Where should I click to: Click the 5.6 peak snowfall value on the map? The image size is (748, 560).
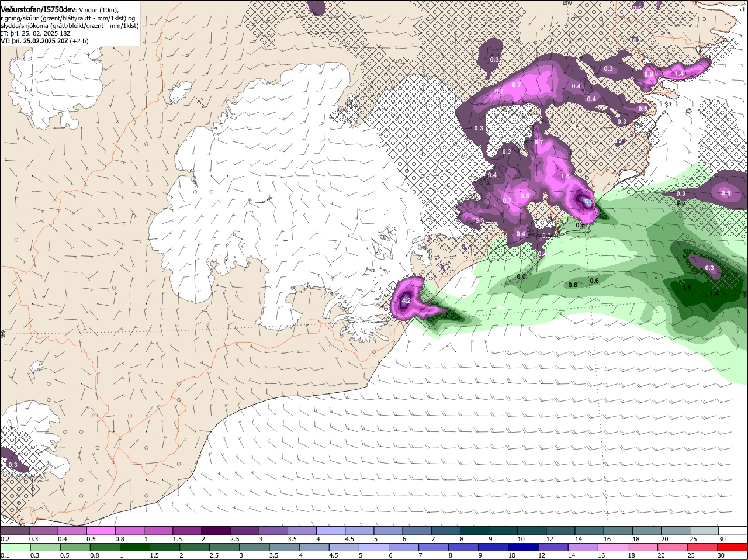[x=589, y=202]
